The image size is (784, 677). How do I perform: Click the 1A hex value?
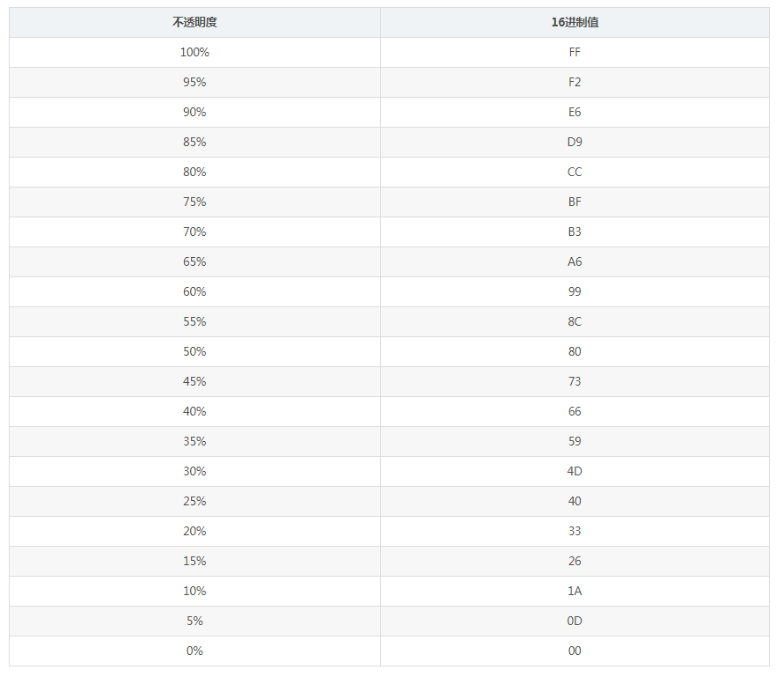pyautogui.click(x=575, y=592)
